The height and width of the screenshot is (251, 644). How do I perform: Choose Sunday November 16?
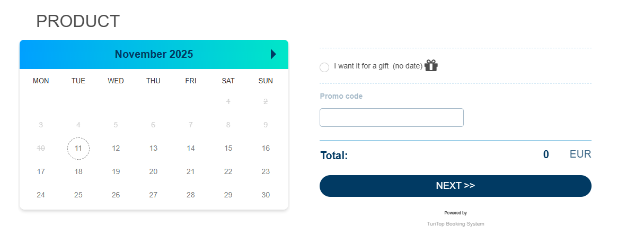(x=266, y=149)
